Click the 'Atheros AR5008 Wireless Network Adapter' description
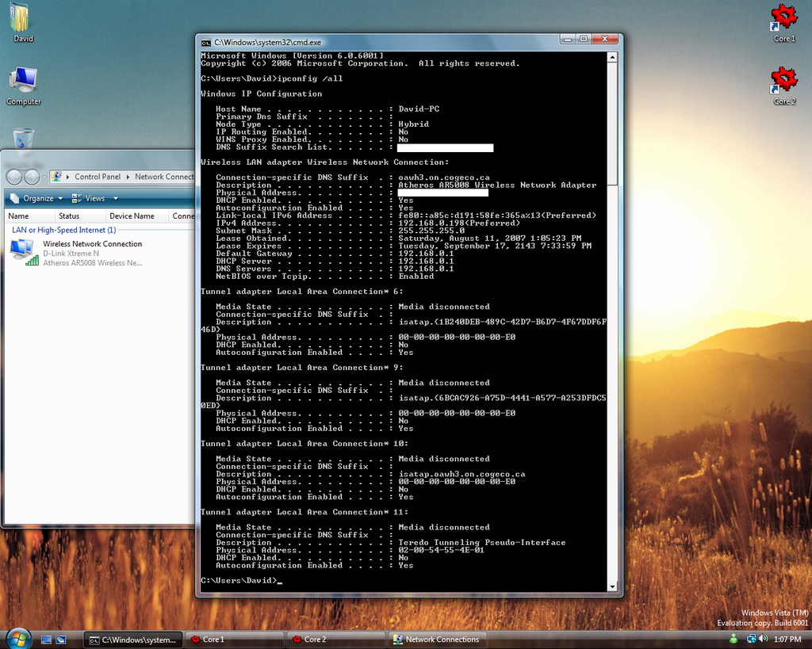Viewport: 812px width, 649px height. pyautogui.click(x=497, y=185)
